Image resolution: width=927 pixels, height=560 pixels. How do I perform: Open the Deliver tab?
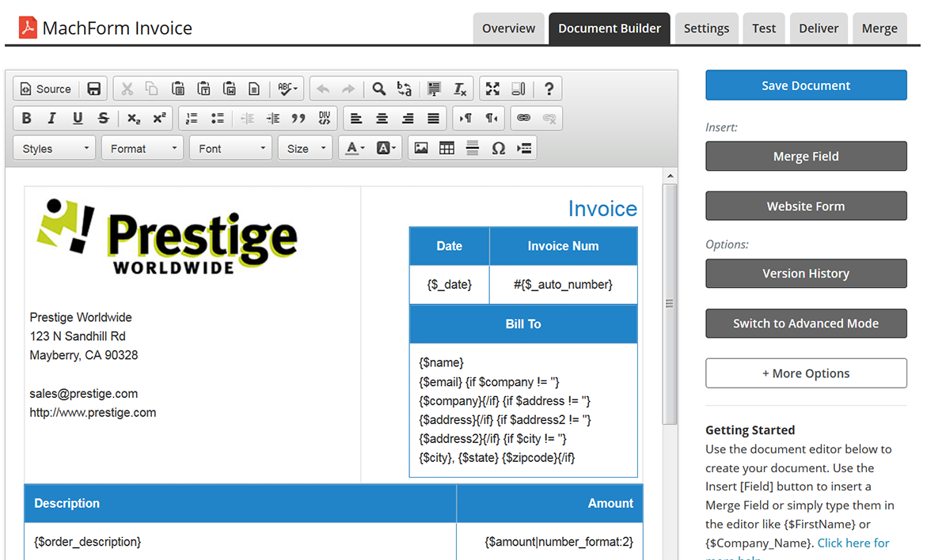[818, 28]
